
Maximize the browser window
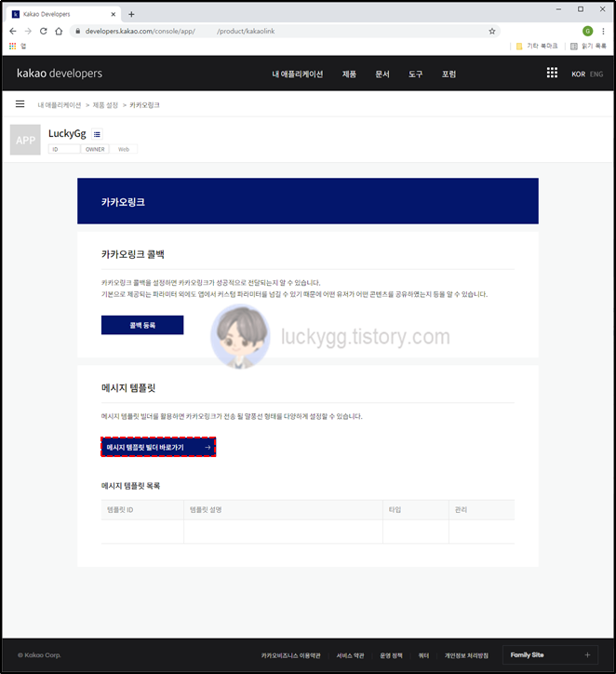[581, 9]
